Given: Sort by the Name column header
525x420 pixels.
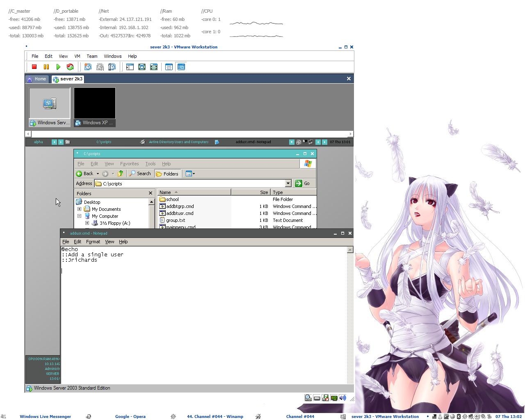Looking at the screenshot, I should 194,192.
